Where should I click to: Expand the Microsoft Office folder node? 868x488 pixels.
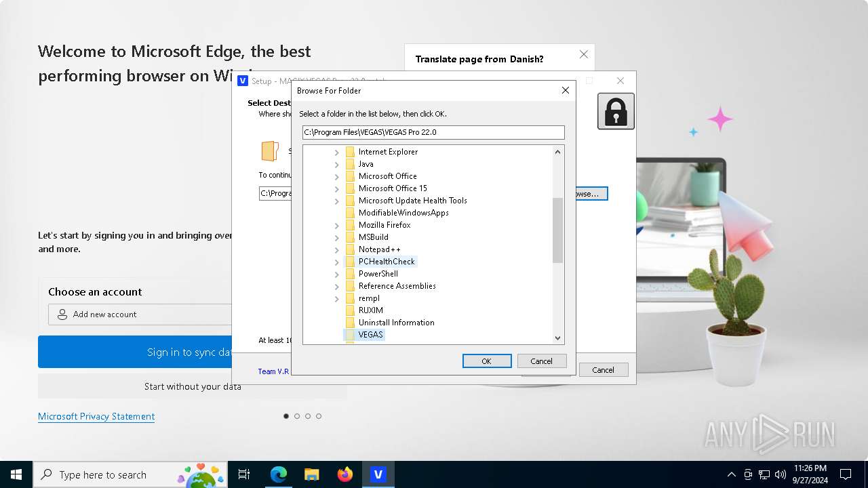pos(336,176)
